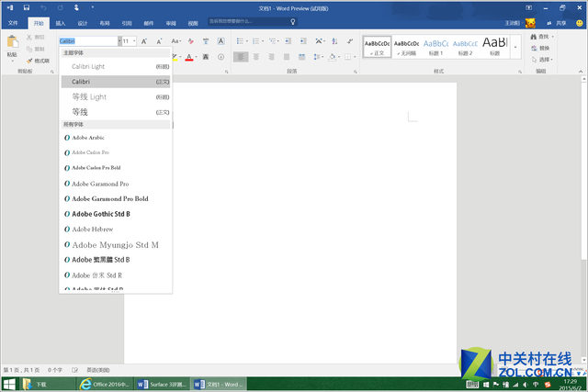This screenshot has height=392, width=588.
Task: Apply the 无间隔 style
Action: [x=406, y=47]
